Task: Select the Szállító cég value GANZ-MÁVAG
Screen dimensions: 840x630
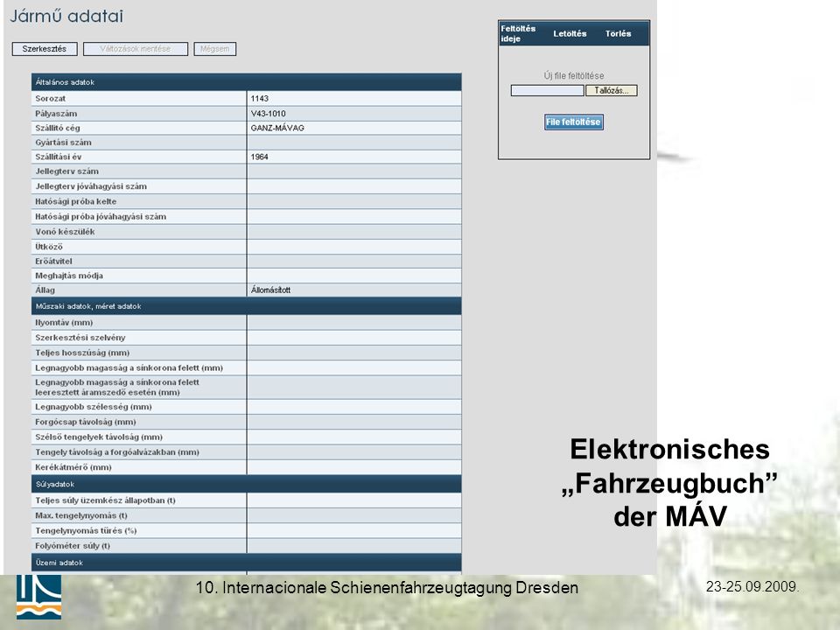Action: pyautogui.click(x=277, y=128)
